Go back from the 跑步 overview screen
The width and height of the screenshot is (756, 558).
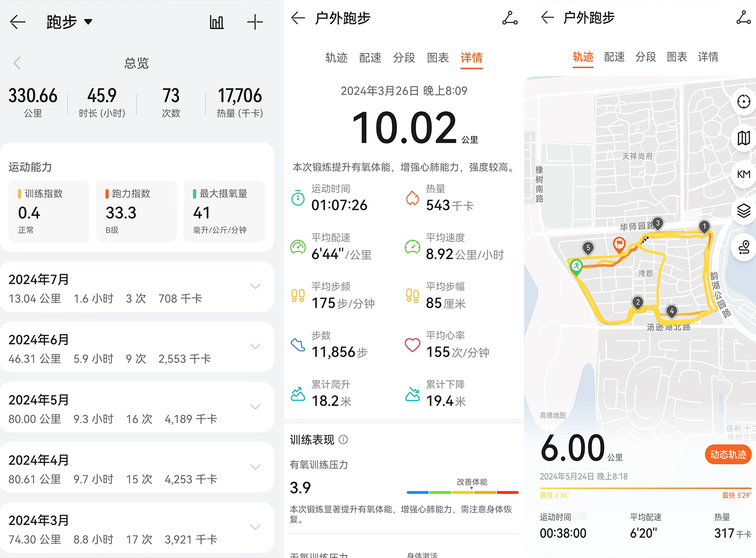(x=18, y=22)
